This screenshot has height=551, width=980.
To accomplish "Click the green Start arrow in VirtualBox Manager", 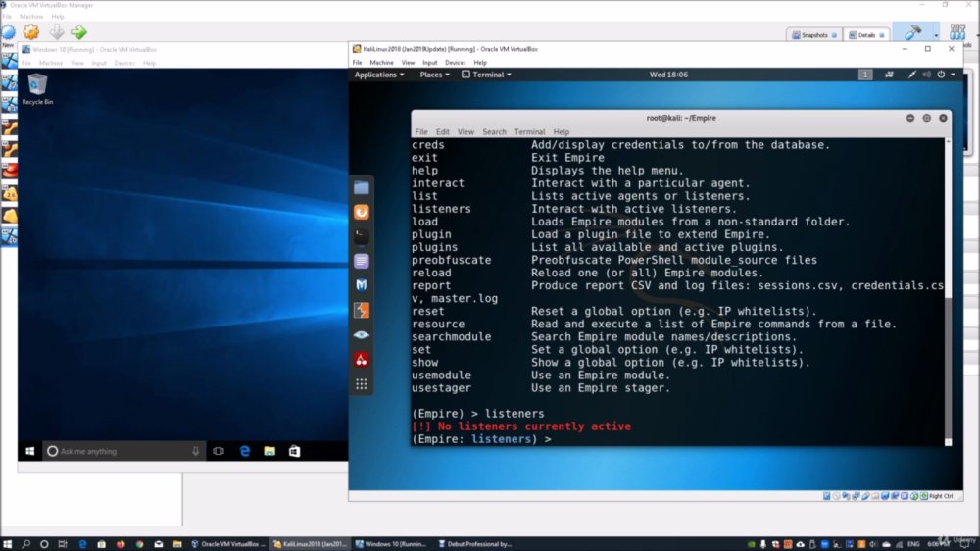I will click(78, 32).
